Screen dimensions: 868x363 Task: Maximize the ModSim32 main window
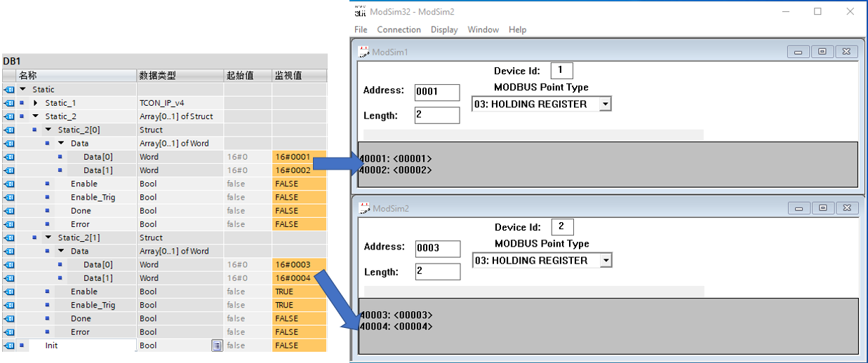[817, 11]
